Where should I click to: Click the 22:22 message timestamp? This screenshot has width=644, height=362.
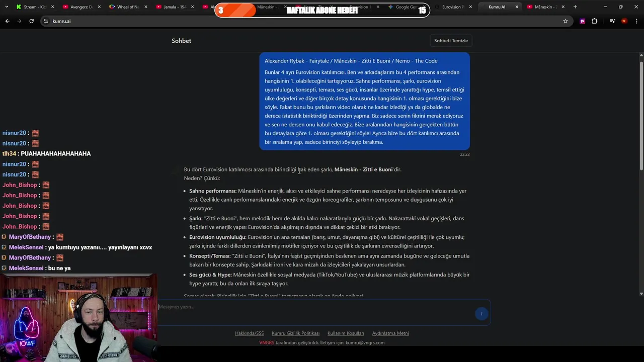point(464,154)
